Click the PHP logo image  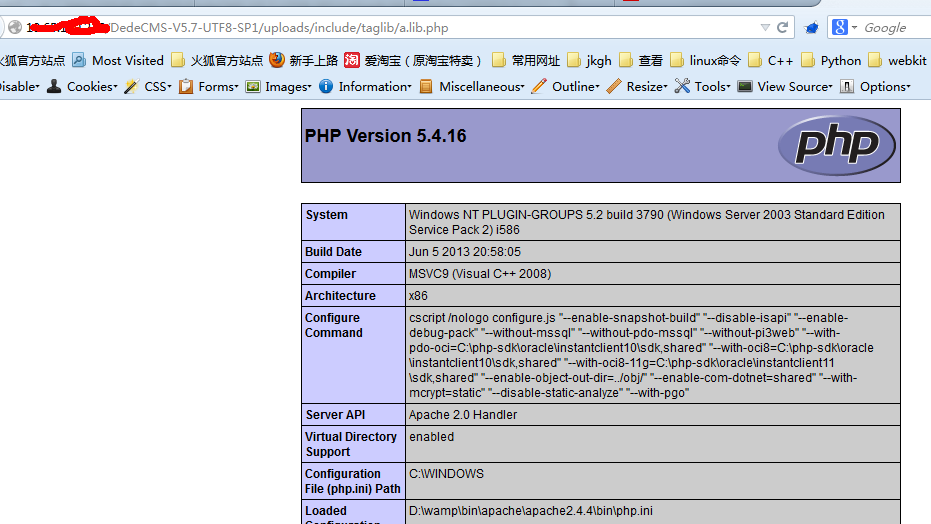coord(837,145)
